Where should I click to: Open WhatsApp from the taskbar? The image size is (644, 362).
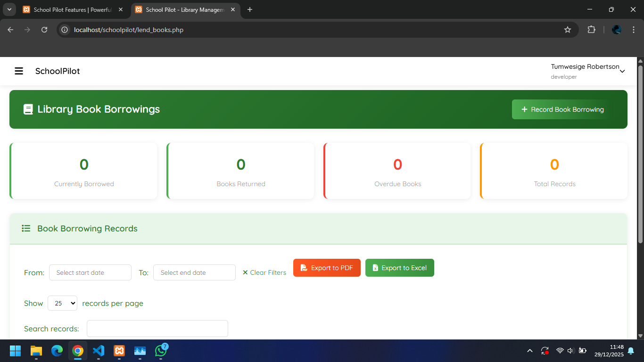161,351
